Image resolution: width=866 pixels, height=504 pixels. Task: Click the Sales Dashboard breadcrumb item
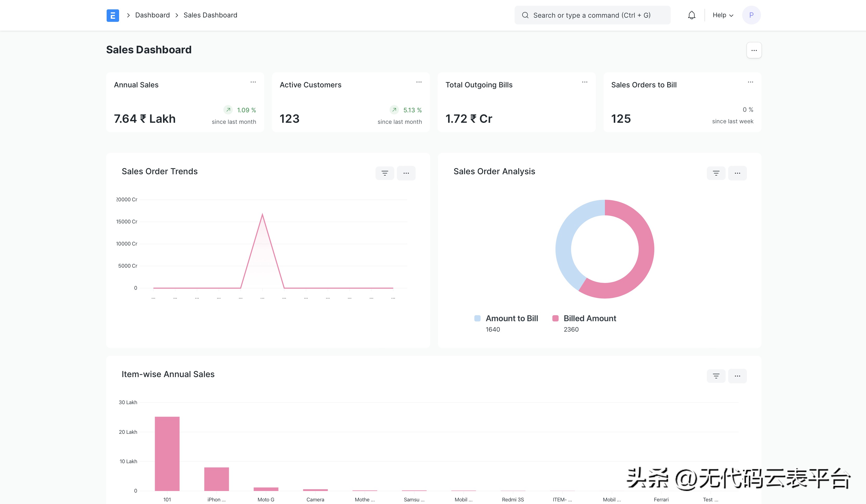(x=210, y=15)
